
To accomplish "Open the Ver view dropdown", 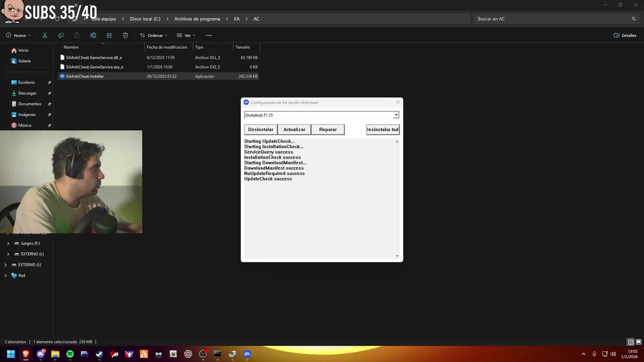I will pyautogui.click(x=186, y=35).
